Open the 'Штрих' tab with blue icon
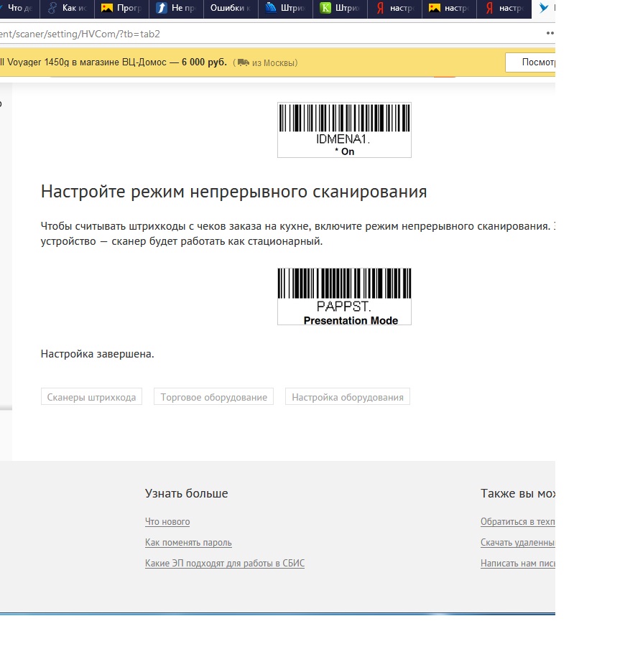 pyautogui.click(x=285, y=9)
